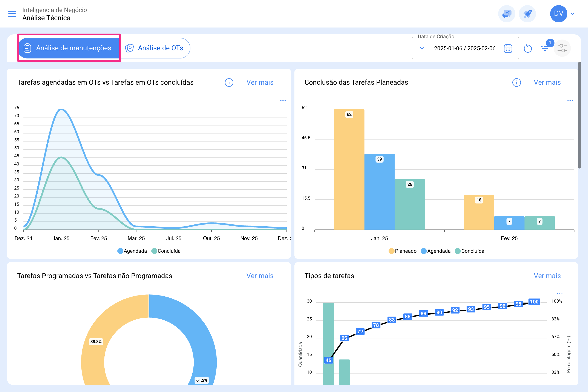Click the date range input field
Image resolution: width=588 pixels, height=392 pixels.
[x=465, y=48]
